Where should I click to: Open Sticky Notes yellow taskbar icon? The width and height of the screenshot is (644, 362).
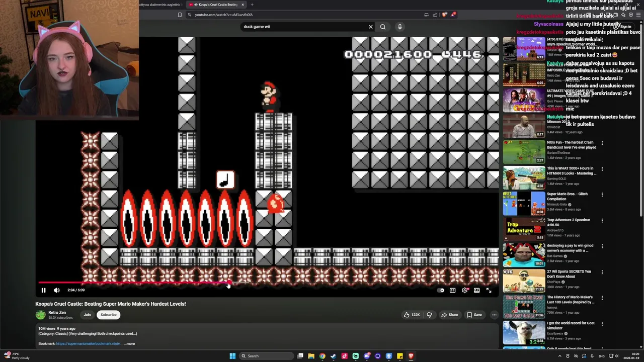click(x=400, y=356)
